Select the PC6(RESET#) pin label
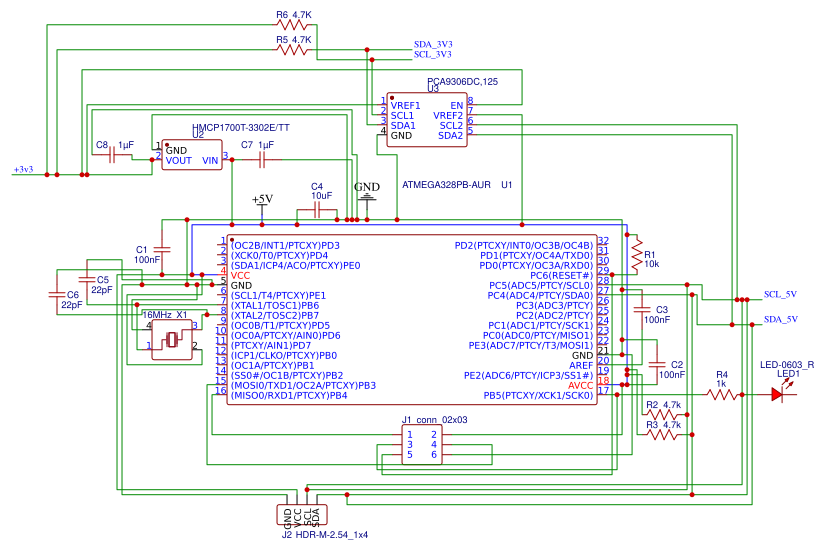This screenshot has width=824, height=550. (561, 275)
